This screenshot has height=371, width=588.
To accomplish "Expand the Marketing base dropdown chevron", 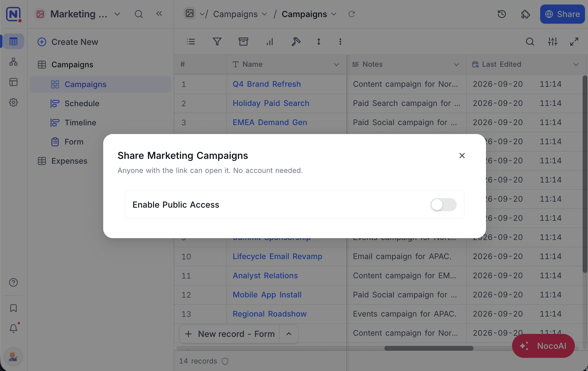I will coord(117,14).
